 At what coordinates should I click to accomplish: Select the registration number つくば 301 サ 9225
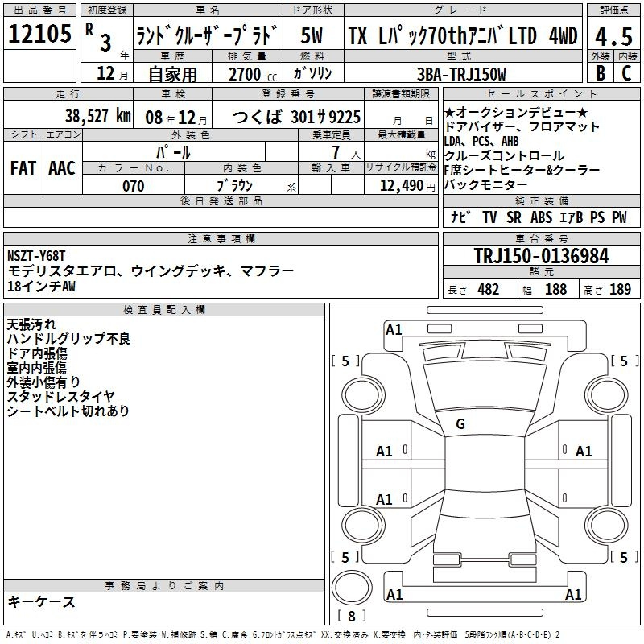tap(296, 117)
